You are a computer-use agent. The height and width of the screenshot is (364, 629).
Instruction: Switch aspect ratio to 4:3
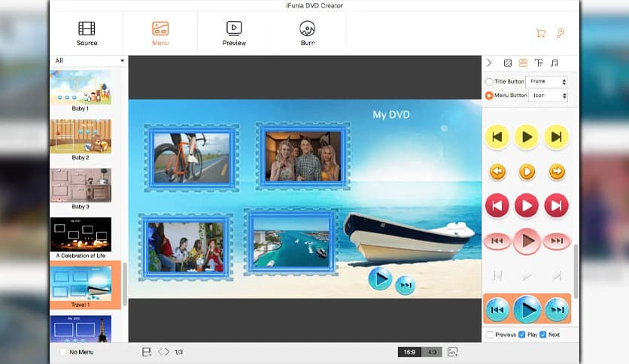(x=432, y=352)
